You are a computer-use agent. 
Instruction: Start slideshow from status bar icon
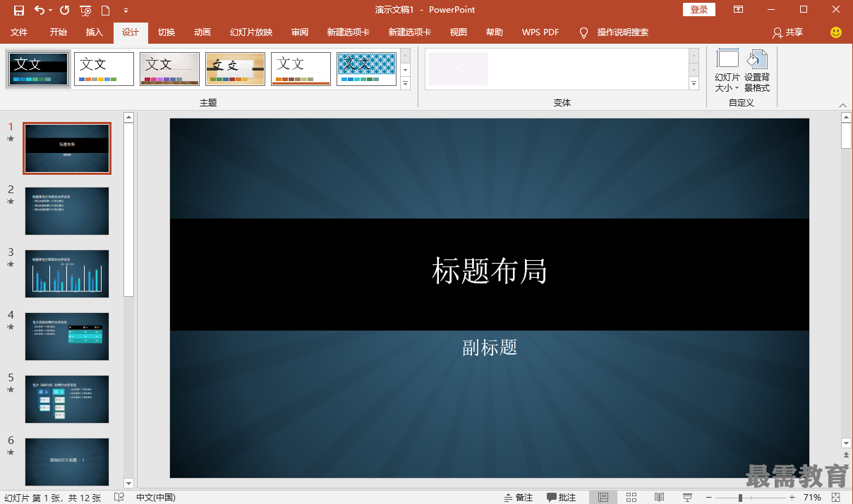(x=687, y=498)
